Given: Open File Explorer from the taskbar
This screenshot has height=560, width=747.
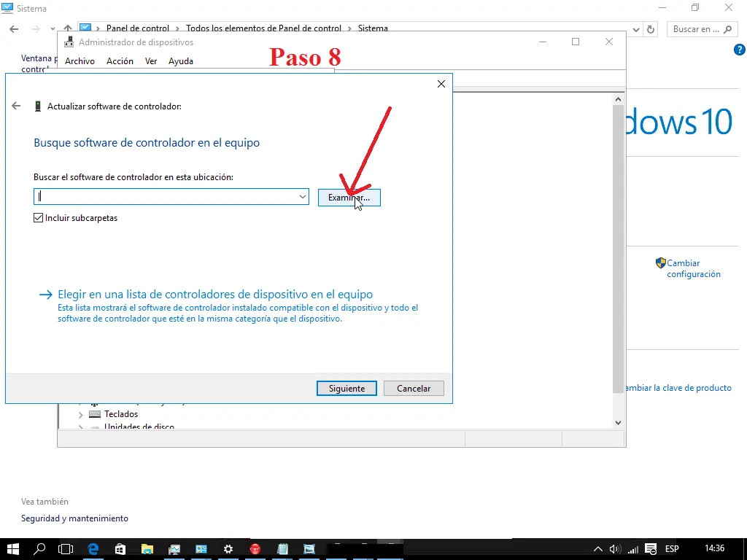Looking at the screenshot, I should (x=147, y=549).
